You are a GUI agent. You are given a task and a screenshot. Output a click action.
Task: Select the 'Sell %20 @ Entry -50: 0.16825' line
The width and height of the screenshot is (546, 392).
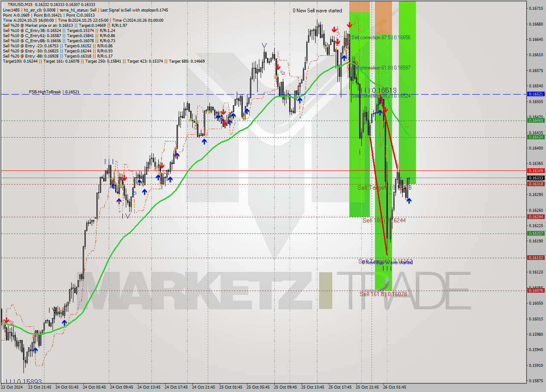click(x=58, y=51)
